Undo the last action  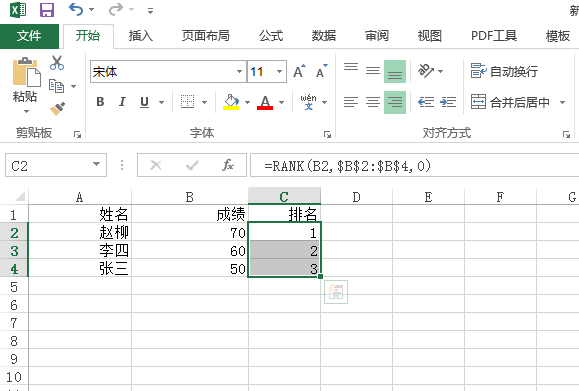click(76, 10)
